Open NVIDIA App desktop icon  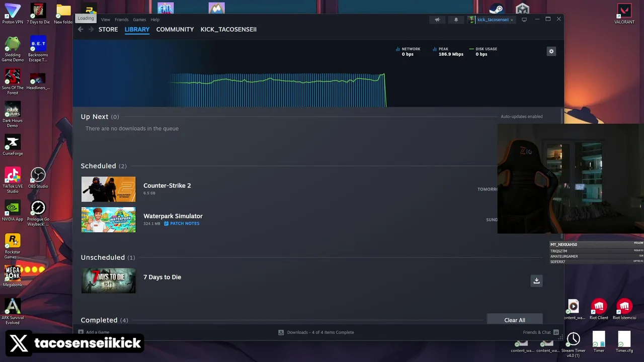pyautogui.click(x=13, y=211)
